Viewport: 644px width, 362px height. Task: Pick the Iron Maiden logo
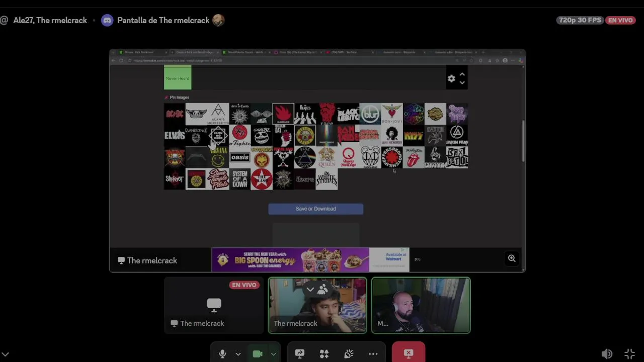(x=348, y=136)
